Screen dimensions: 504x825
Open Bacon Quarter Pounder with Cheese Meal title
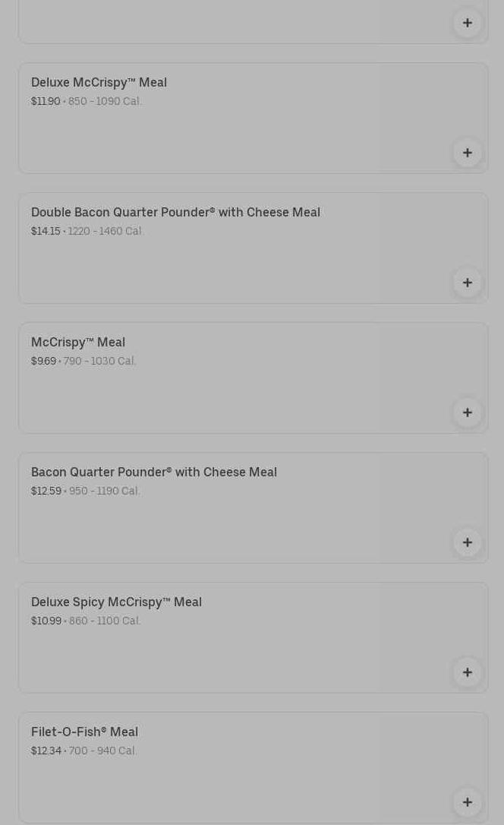pos(154,472)
